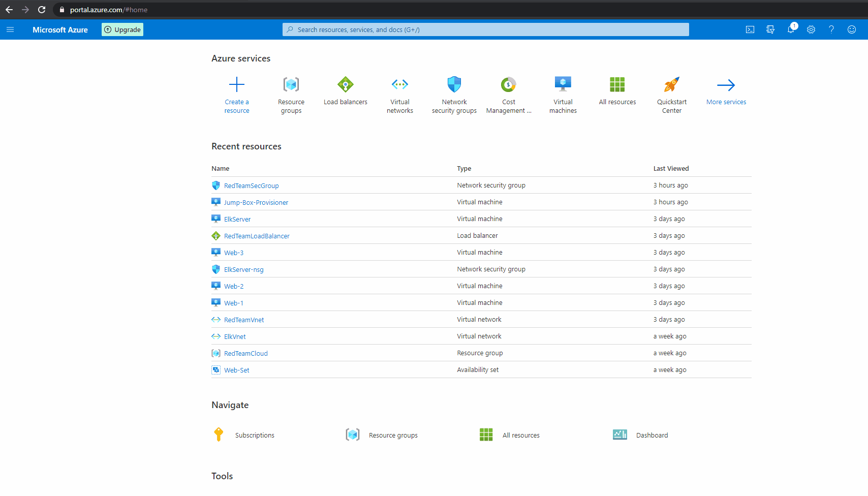This screenshot has width=868, height=496.
Task: Click the Last Viewed column header
Action: point(671,168)
